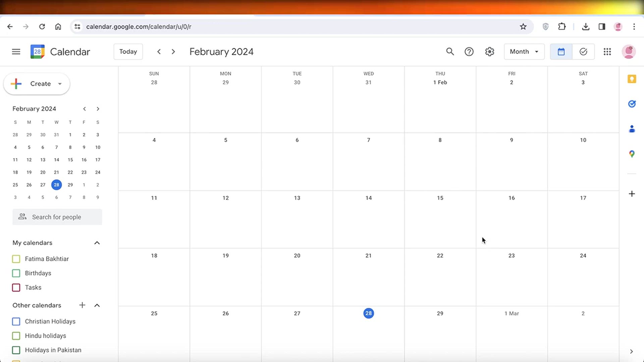644x362 pixels.
Task: Open the browser home page
Action: (x=58, y=26)
